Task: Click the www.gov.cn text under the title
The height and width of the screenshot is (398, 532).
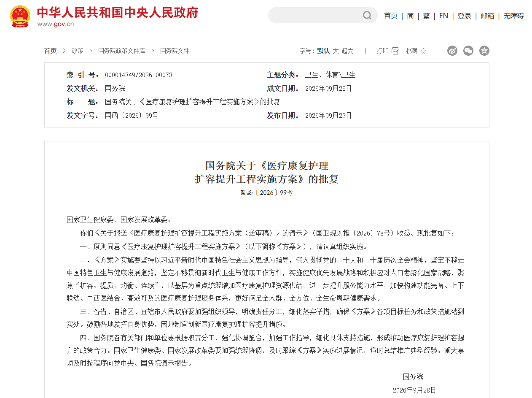Action: click(56, 24)
